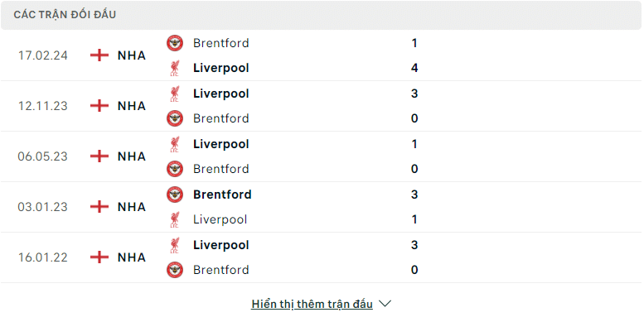Click Brentford crest in 17.02.24 match
Image resolution: width=644 pixels, height=322 pixels.
point(175,43)
